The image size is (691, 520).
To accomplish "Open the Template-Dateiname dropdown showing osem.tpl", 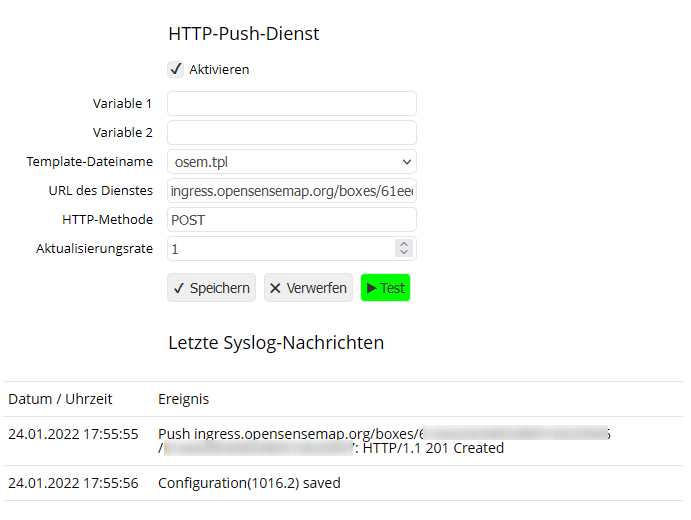I will point(291,161).
